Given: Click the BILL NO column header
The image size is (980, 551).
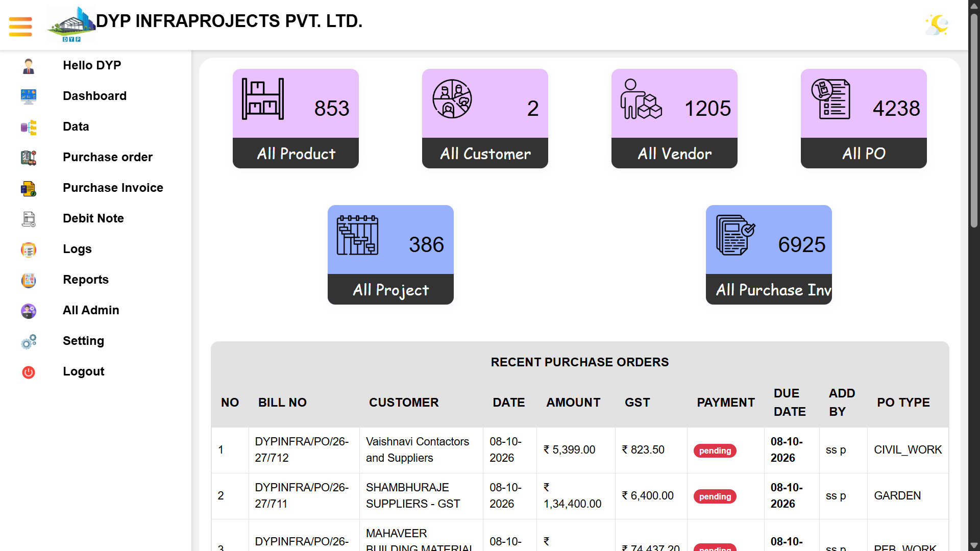Looking at the screenshot, I should 282,403.
